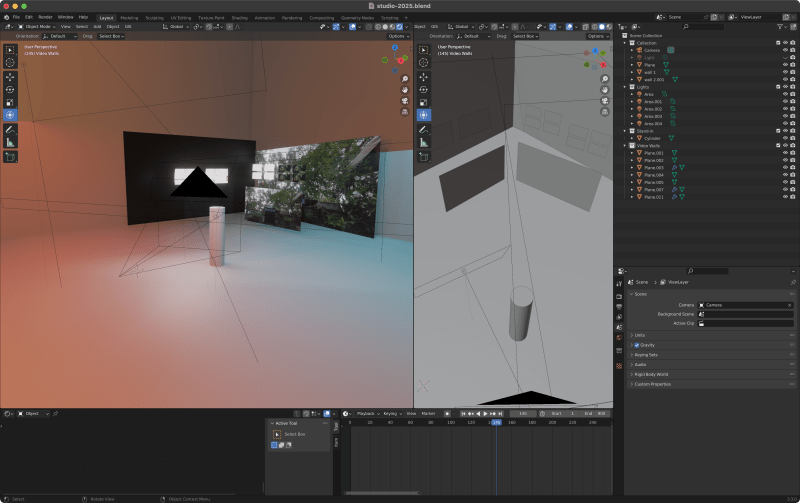The image size is (800, 503).
Task: Switch to the Sculpting workspace tab
Action: pos(154,17)
